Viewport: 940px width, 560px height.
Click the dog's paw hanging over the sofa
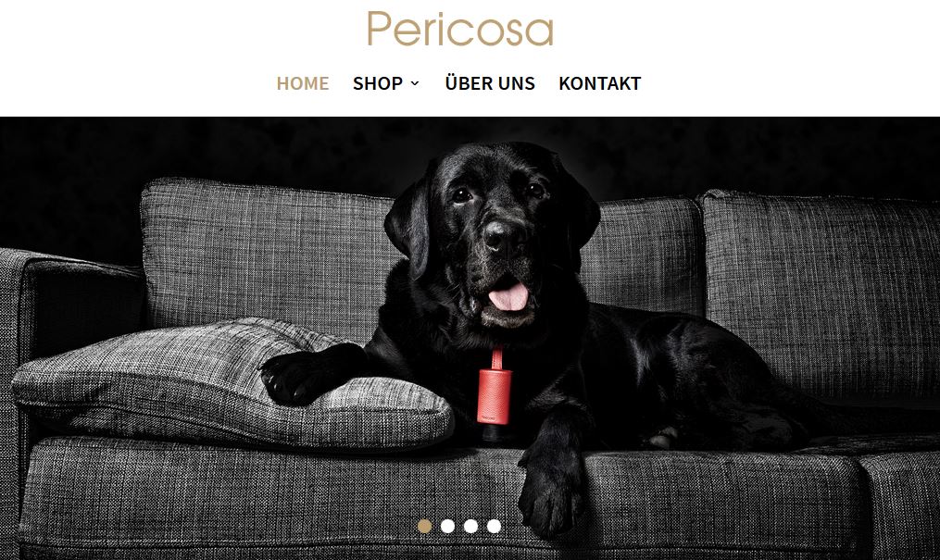[550, 485]
